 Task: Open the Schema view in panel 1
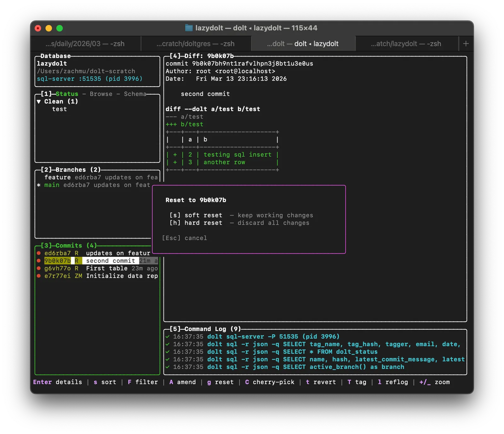coord(135,94)
